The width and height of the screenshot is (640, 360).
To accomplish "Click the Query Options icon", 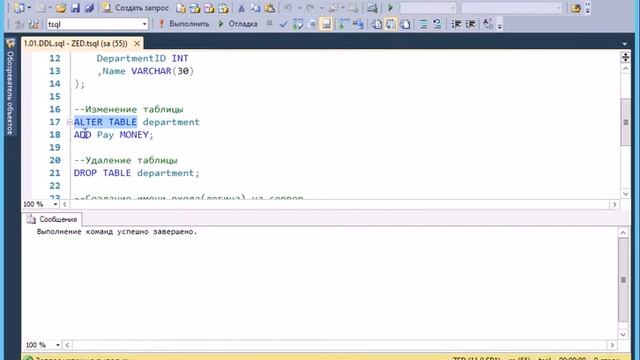I will 312,24.
